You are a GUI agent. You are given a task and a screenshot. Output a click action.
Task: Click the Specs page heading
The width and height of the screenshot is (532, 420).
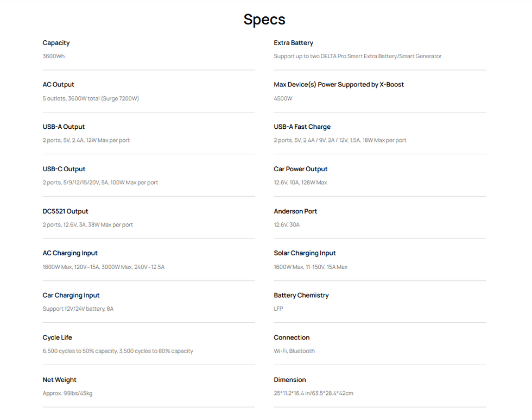coord(264,20)
